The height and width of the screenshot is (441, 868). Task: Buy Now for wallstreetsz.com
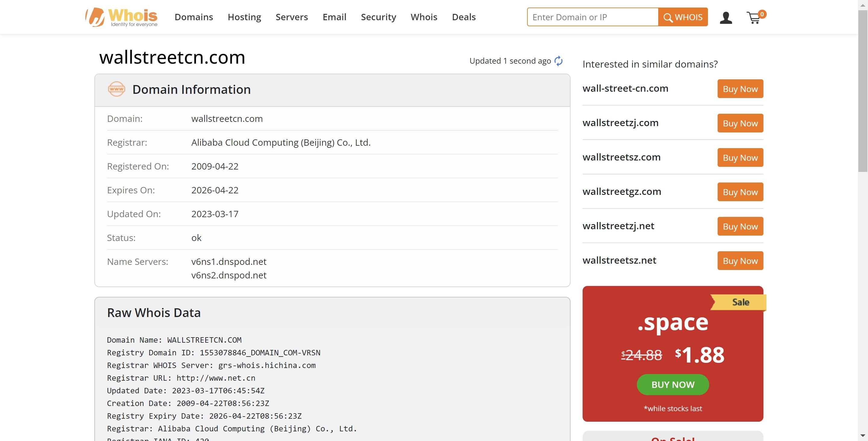point(740,157)
